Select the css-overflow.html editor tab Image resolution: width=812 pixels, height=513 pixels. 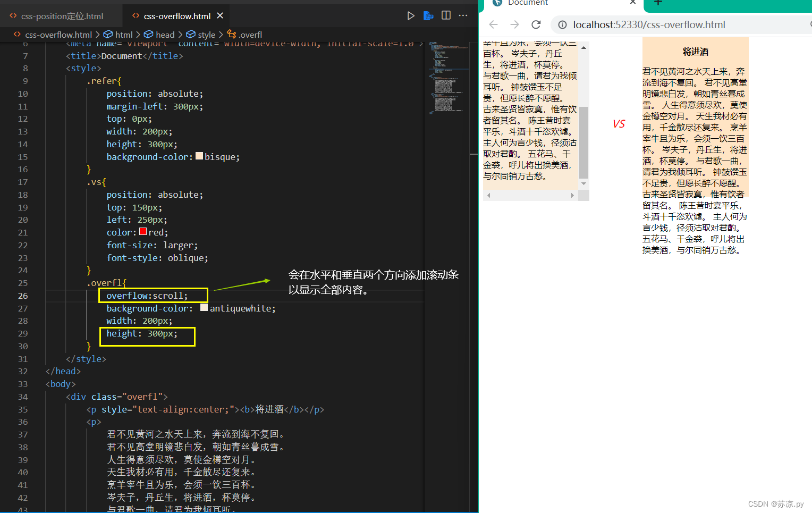(177, 16)
